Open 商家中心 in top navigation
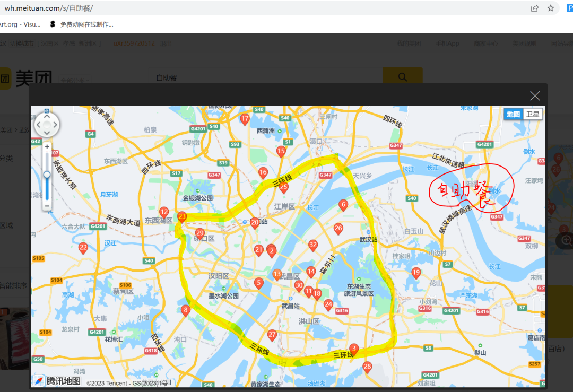 tap(485, 43)
